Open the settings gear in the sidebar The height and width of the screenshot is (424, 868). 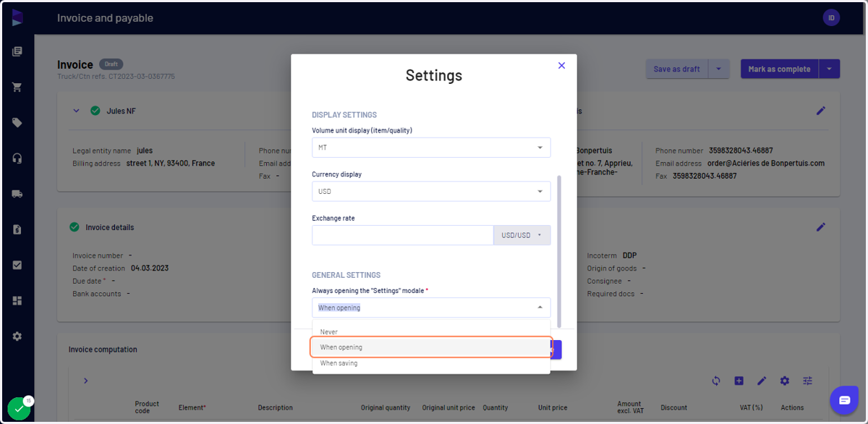tap(17, 336)
